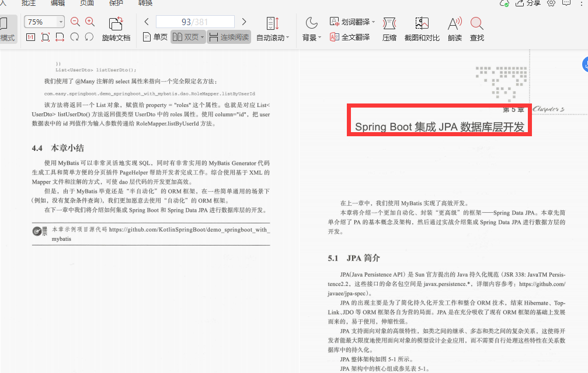The height and width of the screenshot is (373, 588).
Task: Click the zoom out magnifier icon
Action: (75, 22)
